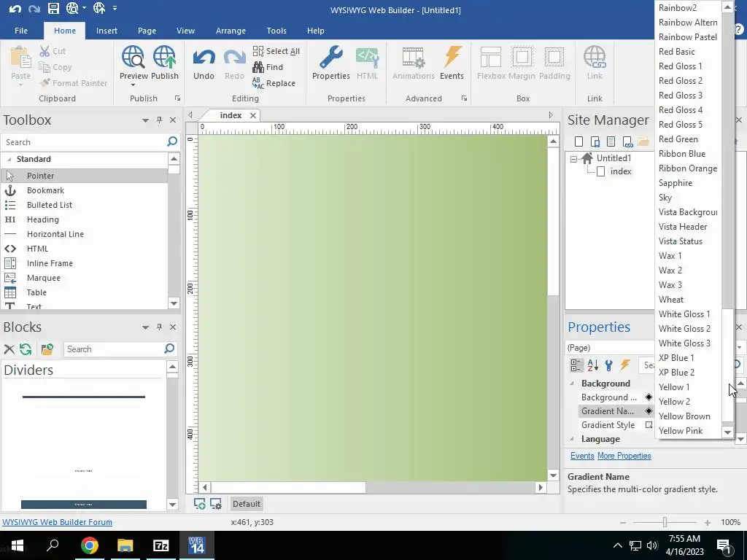Click the Events link in Properties panel
The image size is (747, 560).
point(582,456)
